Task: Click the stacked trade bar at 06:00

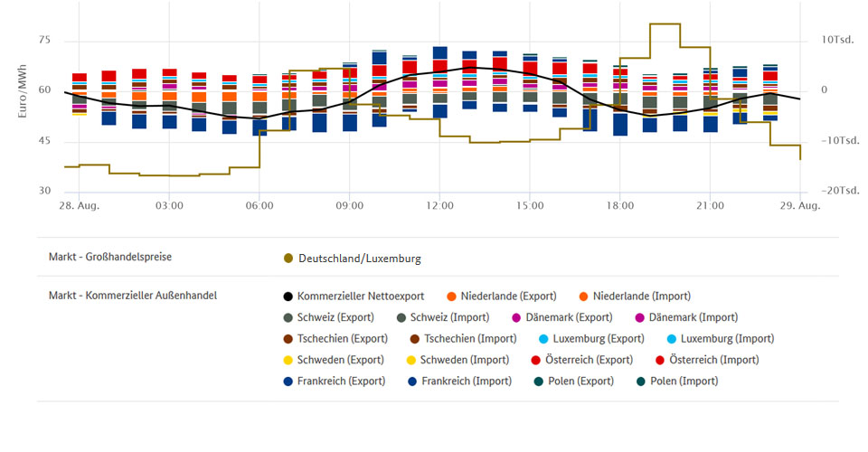Action: [x=259, y=105]
